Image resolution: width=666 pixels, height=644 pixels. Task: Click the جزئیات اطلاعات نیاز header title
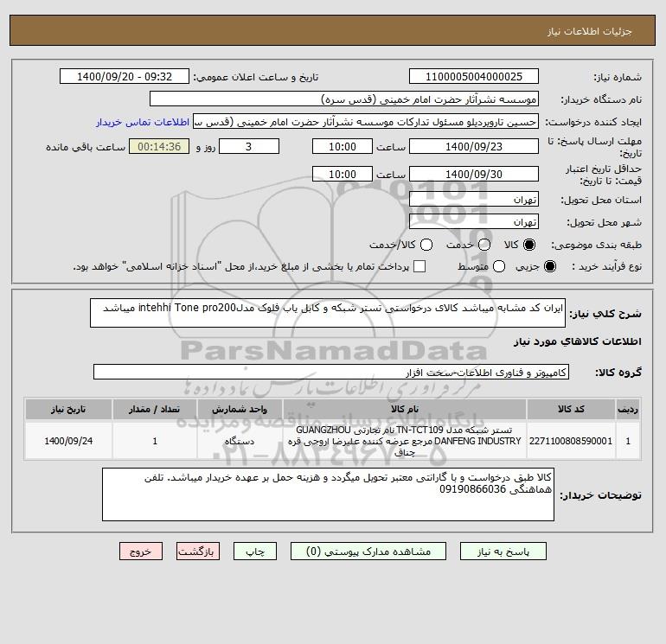590,31
